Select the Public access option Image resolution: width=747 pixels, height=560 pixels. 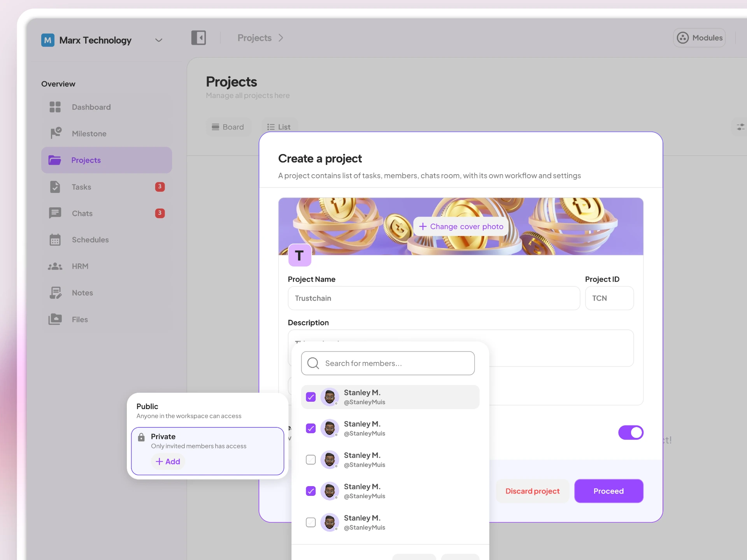(208, 411)
